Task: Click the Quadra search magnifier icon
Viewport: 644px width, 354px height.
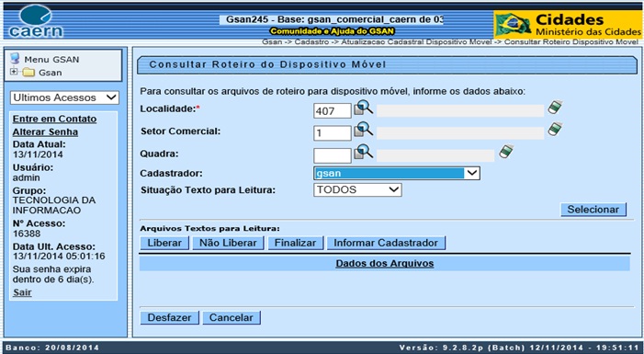Action: coord(364,152)
